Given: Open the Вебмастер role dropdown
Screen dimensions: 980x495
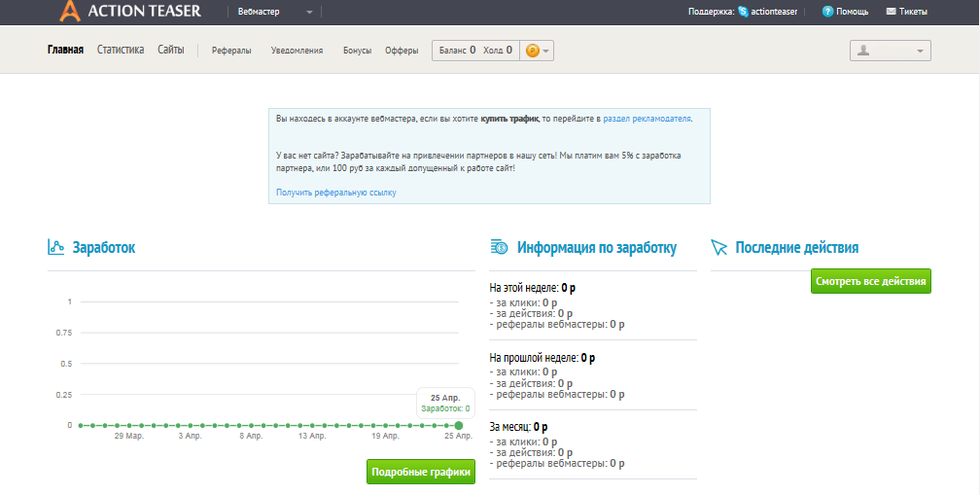Looking at the screenshot, I should pos(275,12).
